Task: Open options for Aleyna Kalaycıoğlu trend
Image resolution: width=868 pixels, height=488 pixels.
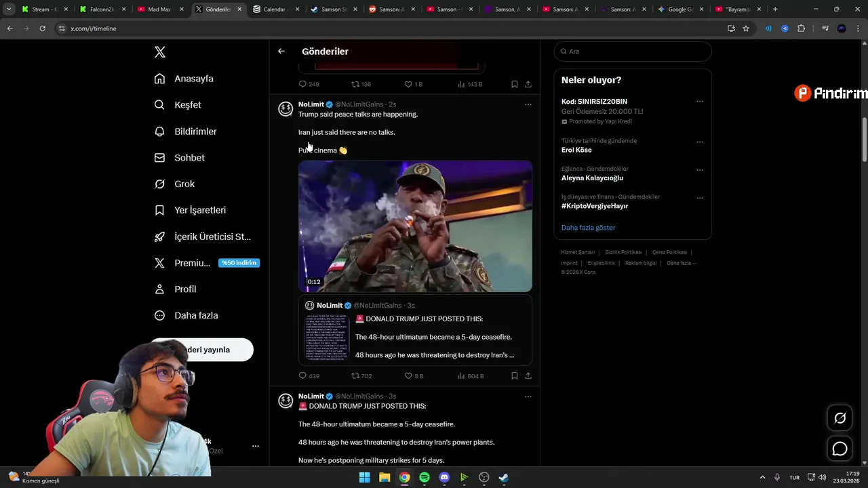Action: click(x=700, y=170)
